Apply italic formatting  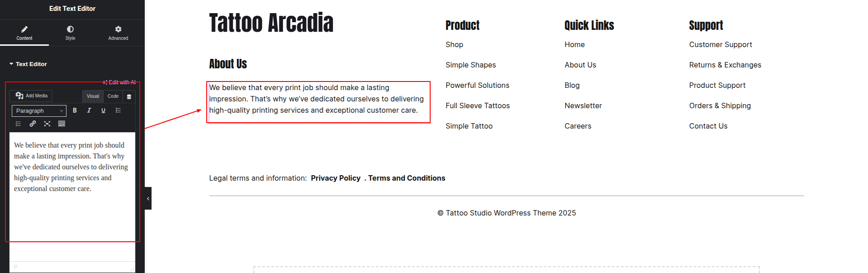[x=89, y=110]
